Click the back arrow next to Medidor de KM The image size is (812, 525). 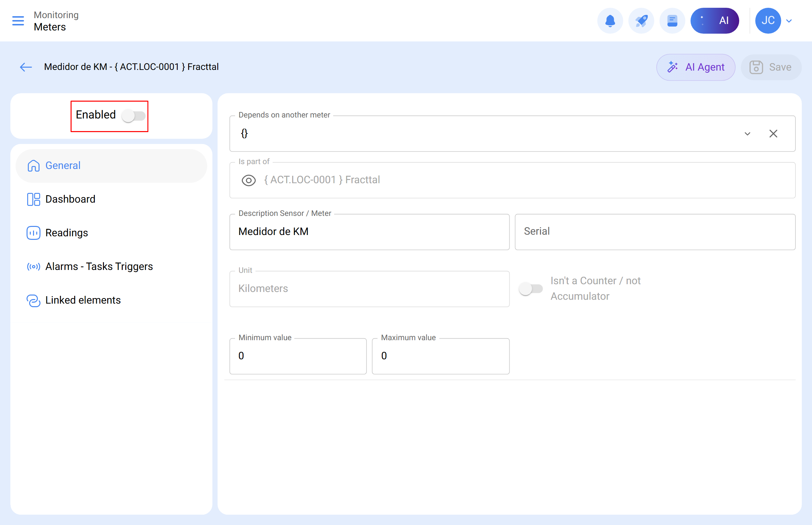pyautogui.click(x=26, y=67)
